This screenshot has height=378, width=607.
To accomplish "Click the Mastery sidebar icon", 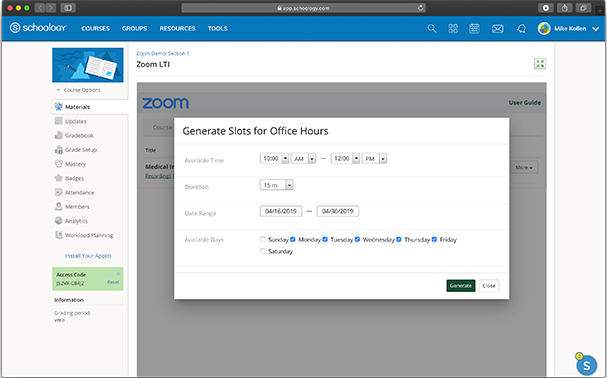I will 58,164.
